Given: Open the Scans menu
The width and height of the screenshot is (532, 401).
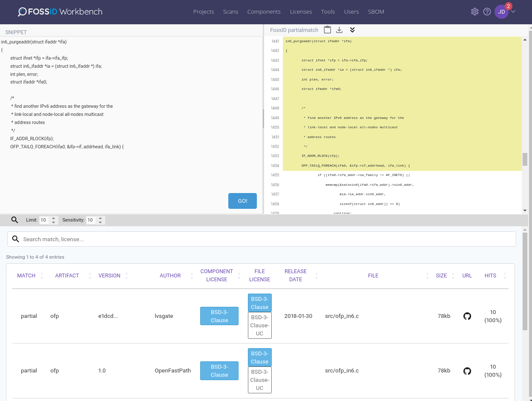Looking at the screenshot, I should point(230,12).
